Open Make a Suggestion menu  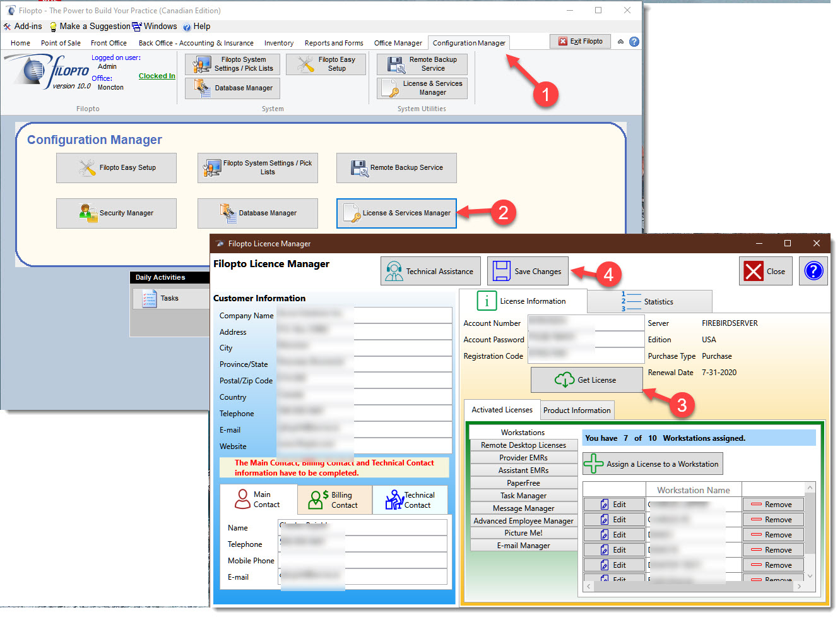pos(90,27)
